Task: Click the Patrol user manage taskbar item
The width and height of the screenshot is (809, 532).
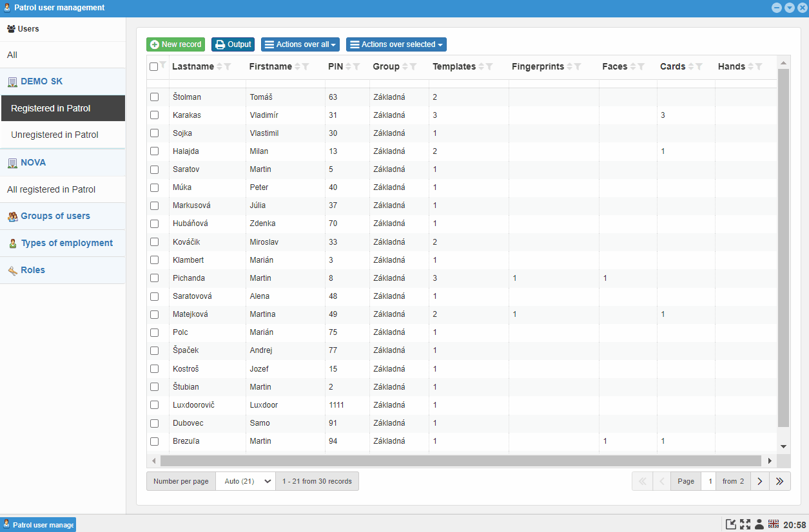Action: 39,525
